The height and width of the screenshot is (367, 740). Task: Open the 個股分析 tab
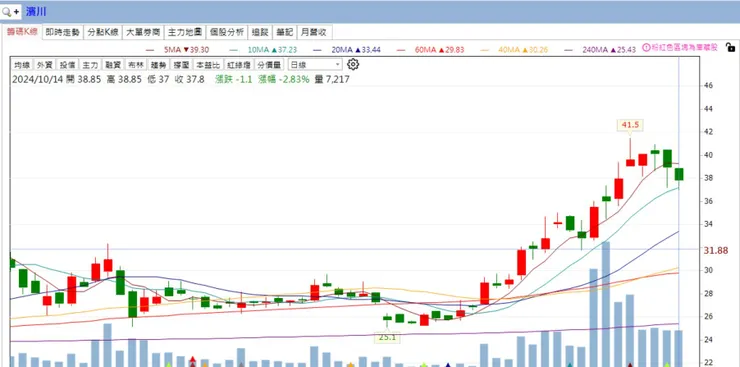[x=227, y=32]
